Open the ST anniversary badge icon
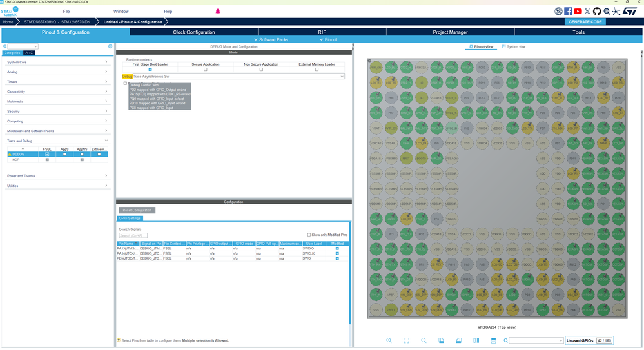Screen dimensions: 644x350 (x=558, y=12)
